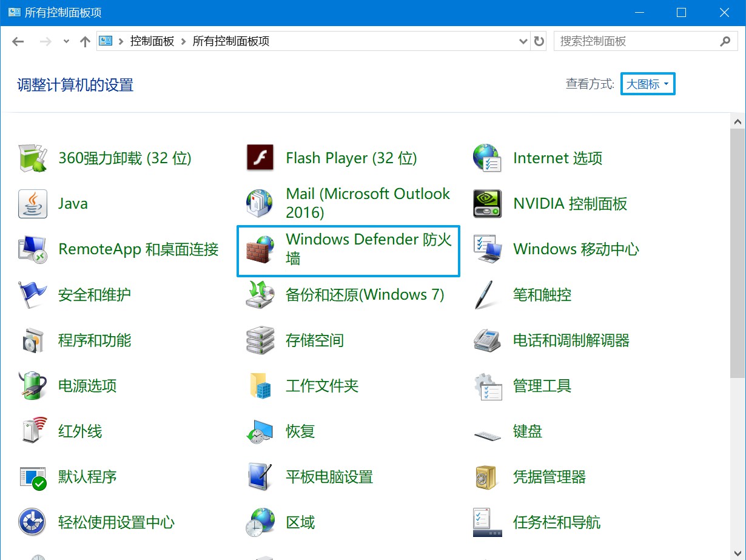
Task: Click the 存储空间 drives icon
Action: click(x=260, y=340)
